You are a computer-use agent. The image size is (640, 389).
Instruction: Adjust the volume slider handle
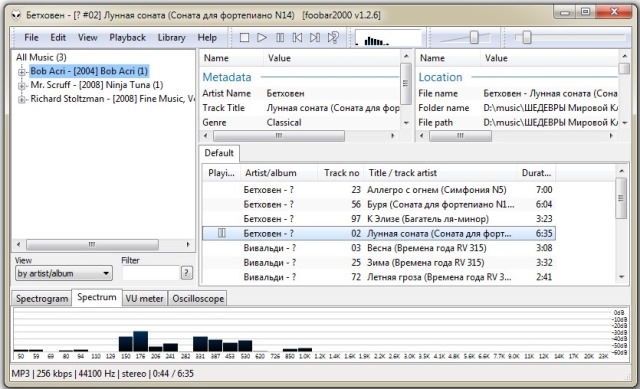474,37
